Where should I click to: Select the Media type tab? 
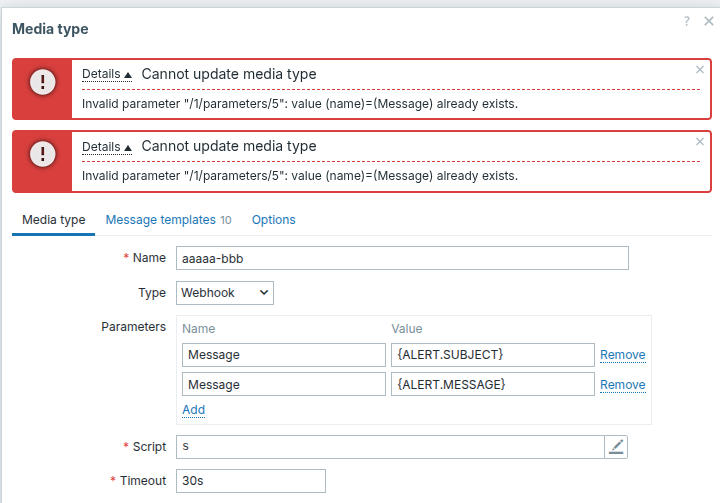point(54,220)
